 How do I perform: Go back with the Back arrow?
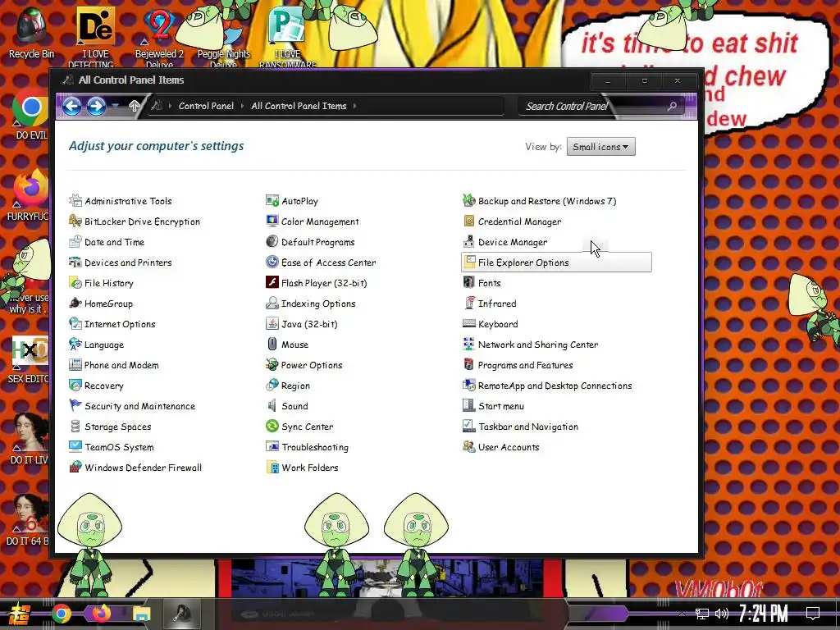[72, 106]
